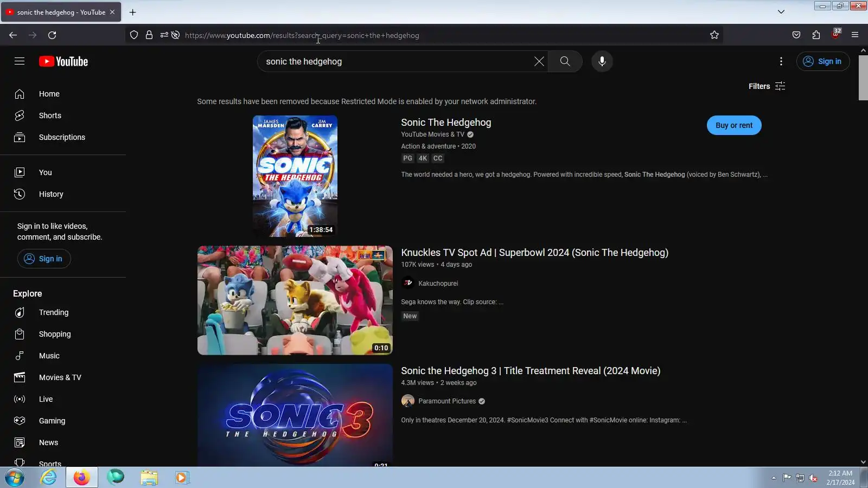Open the Firefox application menu
This screenshot has height=488, width=868.
click(x=855, y=35)
